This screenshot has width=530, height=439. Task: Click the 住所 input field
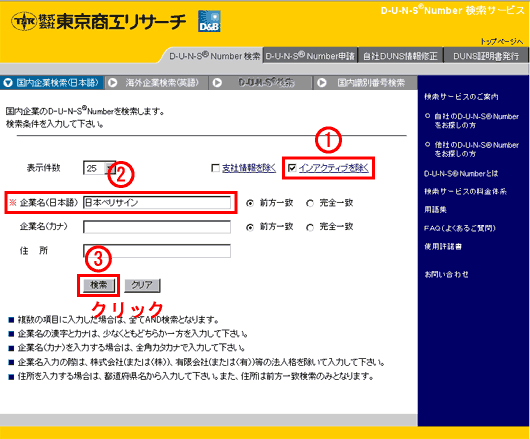pos(157,251)
